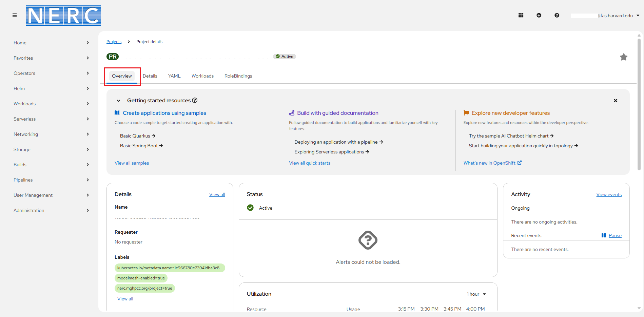The width and height of the screenshot is (644, 317).
Task: Open the help question mark icon
Action: point(557,15)
